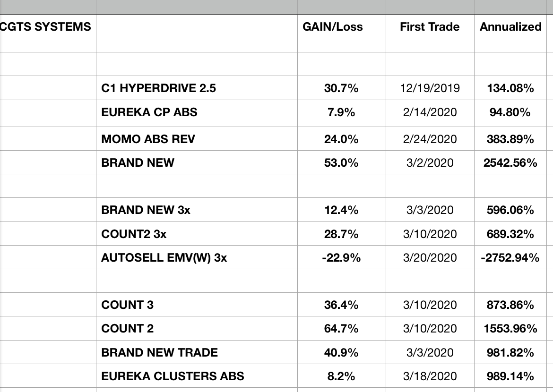The width and height of the screenshot is (553, 392).
Task: Select the GAIN/Loss column header cell
Action: click(x=333, y=27)
